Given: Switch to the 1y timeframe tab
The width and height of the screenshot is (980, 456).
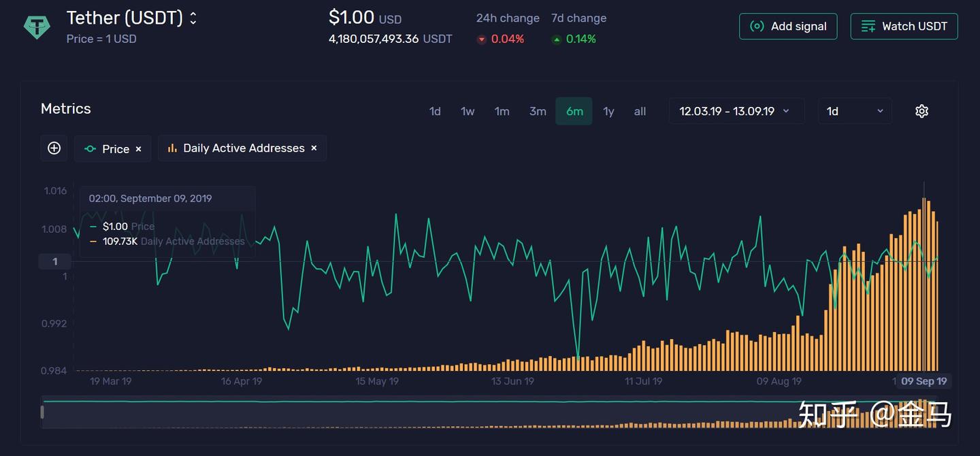Looking at the screenshot, I should pyautogui.click(x=608, y=111).
